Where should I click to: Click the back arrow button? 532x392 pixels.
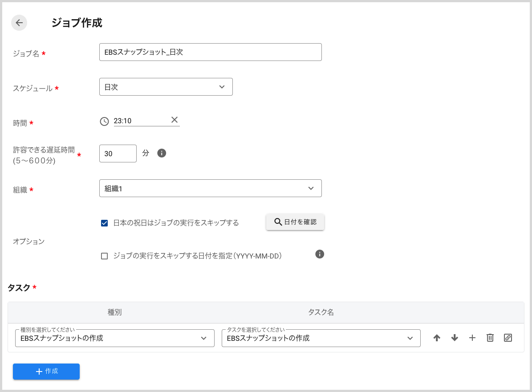tap(19, 23)
